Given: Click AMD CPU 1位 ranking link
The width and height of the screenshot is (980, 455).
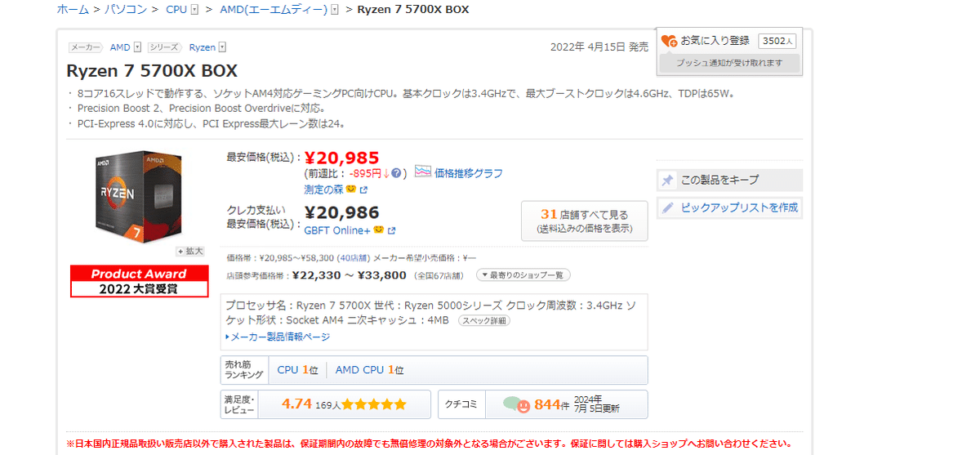Looking at the screenshot, I should tap(369, 370).
